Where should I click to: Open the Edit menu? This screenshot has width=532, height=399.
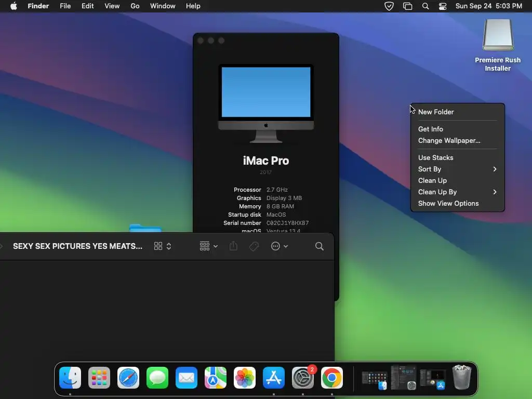coord(87,6)
